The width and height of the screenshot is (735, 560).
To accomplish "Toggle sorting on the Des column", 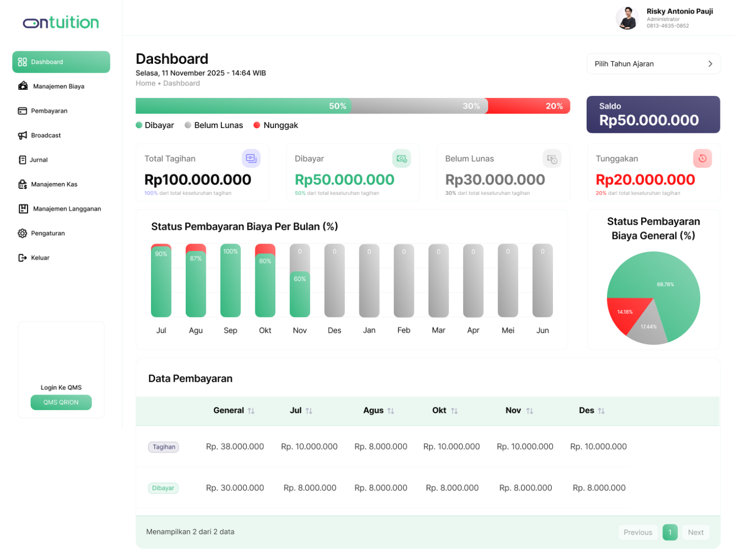I will (x=601, y=411).
